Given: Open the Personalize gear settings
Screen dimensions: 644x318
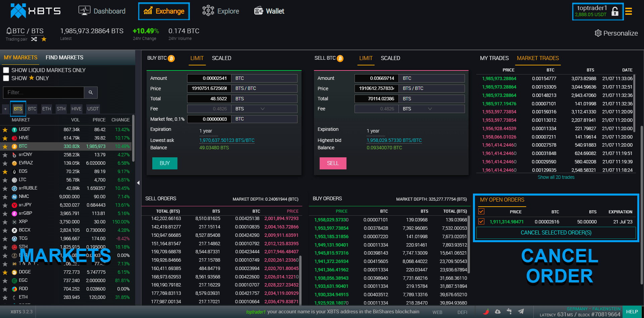Looking at the screenshot, I should tap(598, 33).
